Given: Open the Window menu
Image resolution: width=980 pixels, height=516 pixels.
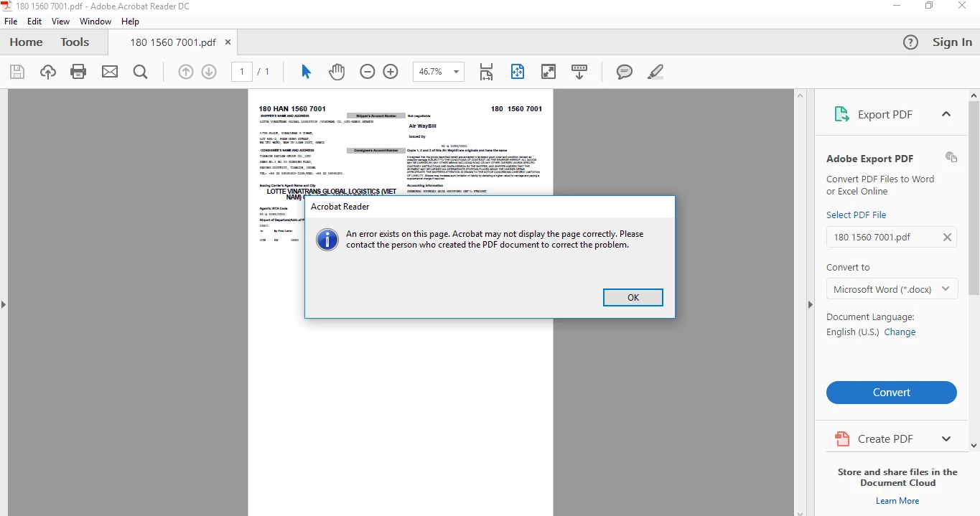Looking at the screenshot, I should 95,22.
